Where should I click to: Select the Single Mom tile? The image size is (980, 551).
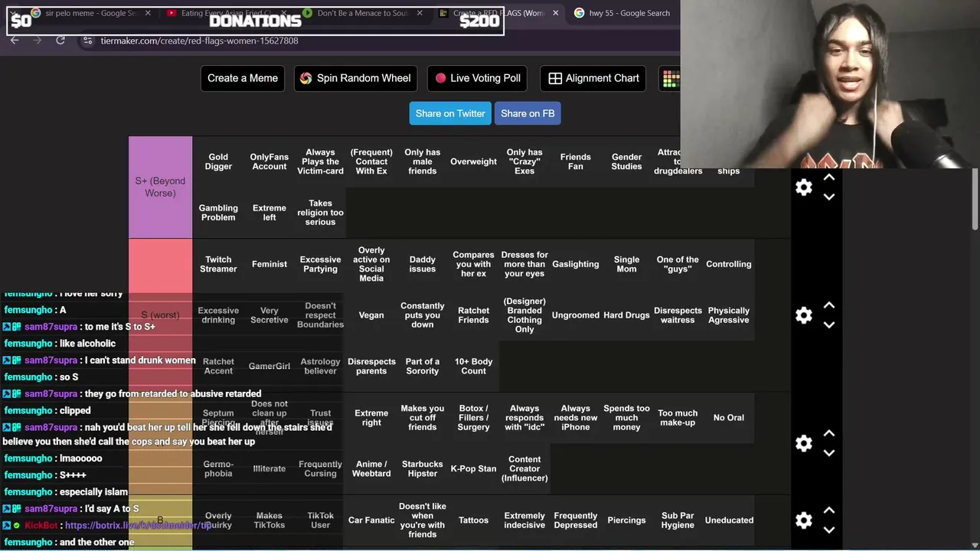626,264
